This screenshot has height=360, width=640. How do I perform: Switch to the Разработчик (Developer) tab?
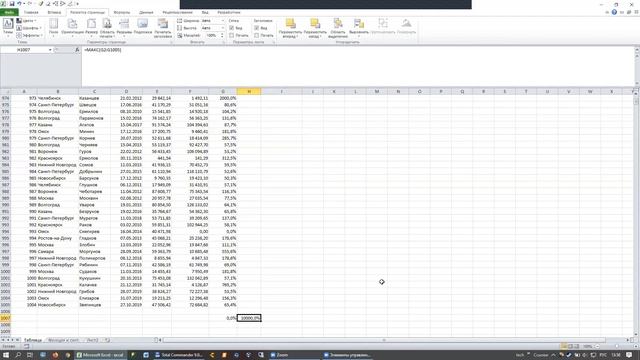tap(229, 12)
